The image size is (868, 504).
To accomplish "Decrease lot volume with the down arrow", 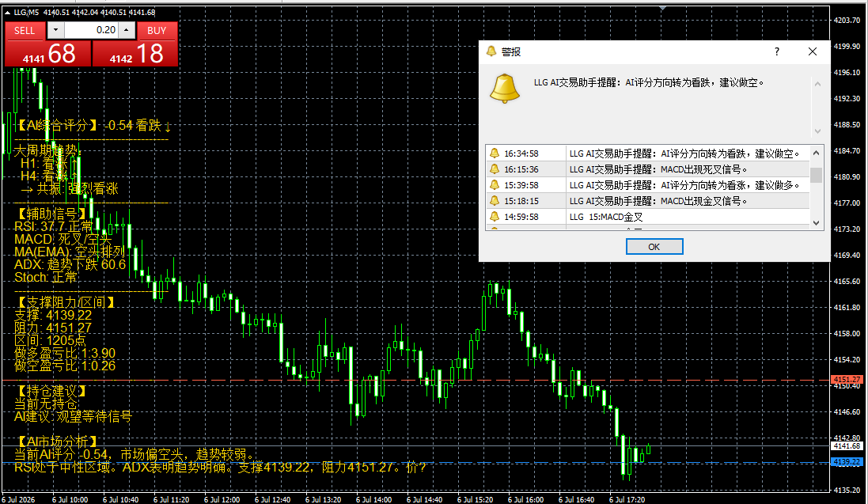I will [x=55, y=30].
